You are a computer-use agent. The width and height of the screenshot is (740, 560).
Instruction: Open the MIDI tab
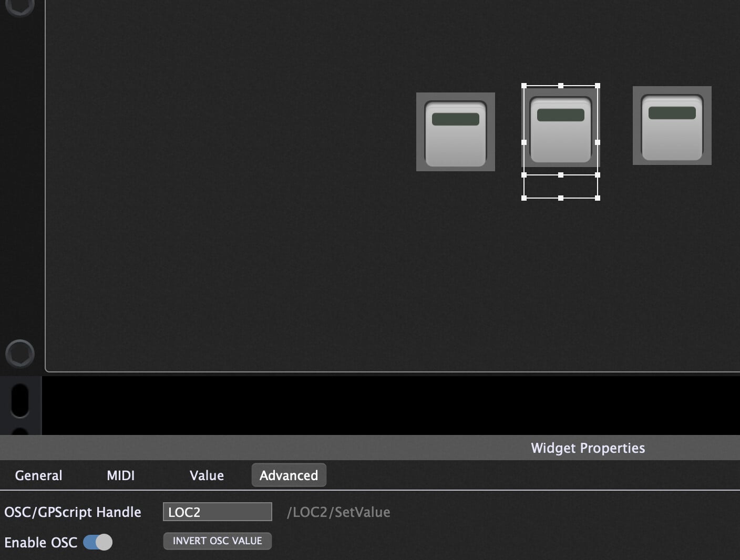point(120,475)
